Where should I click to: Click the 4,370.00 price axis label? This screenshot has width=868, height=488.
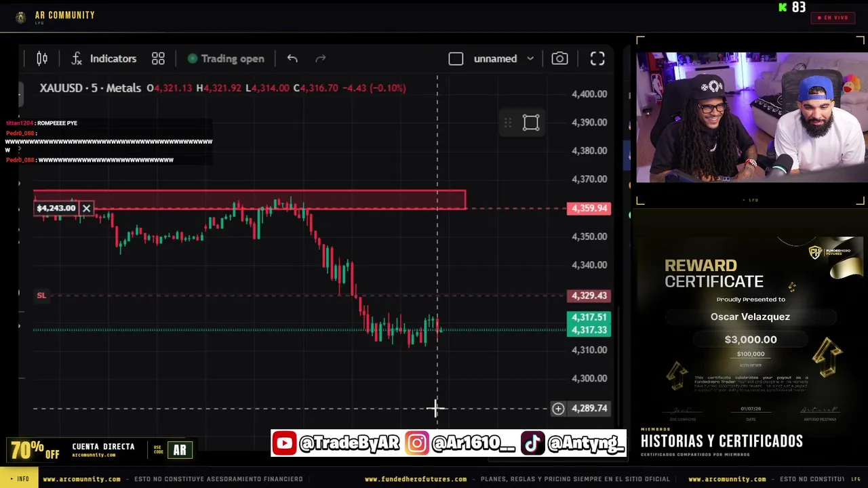pyautogui.click(x=589, y=180)
